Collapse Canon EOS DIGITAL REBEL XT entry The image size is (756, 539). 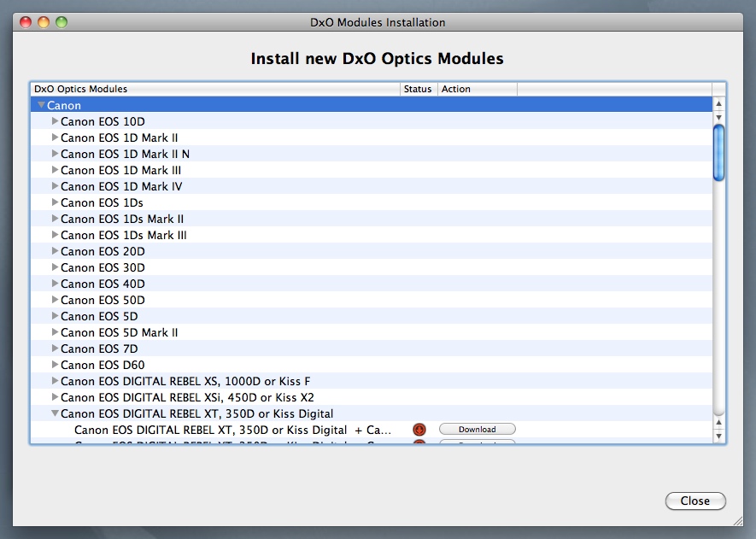click(x=56, y=413)
